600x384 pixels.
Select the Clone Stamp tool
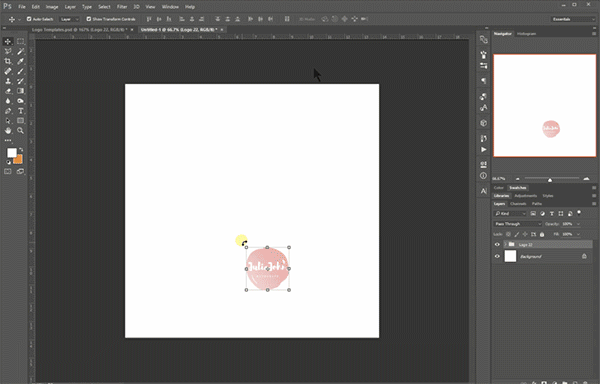[x=8, y=81]
